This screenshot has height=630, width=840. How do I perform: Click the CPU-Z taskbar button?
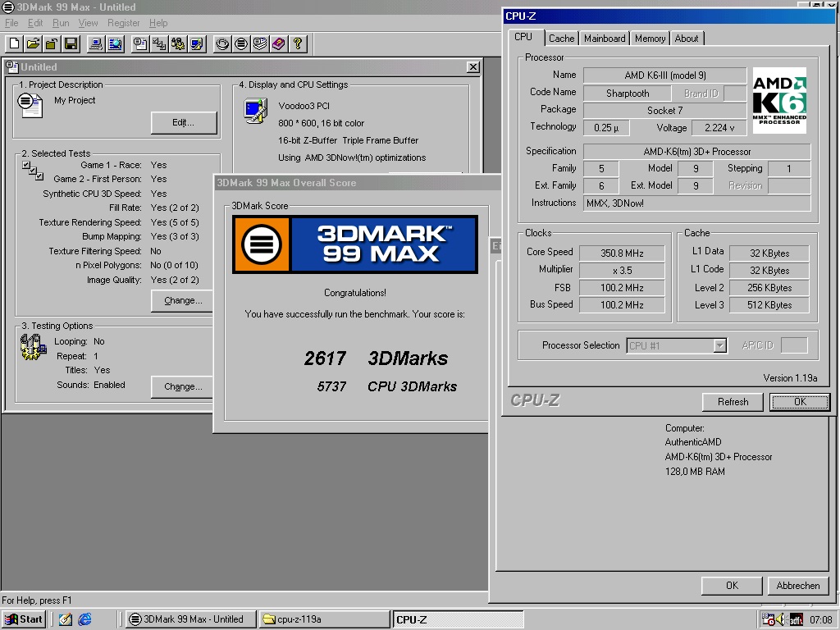(x=458, y=619)
